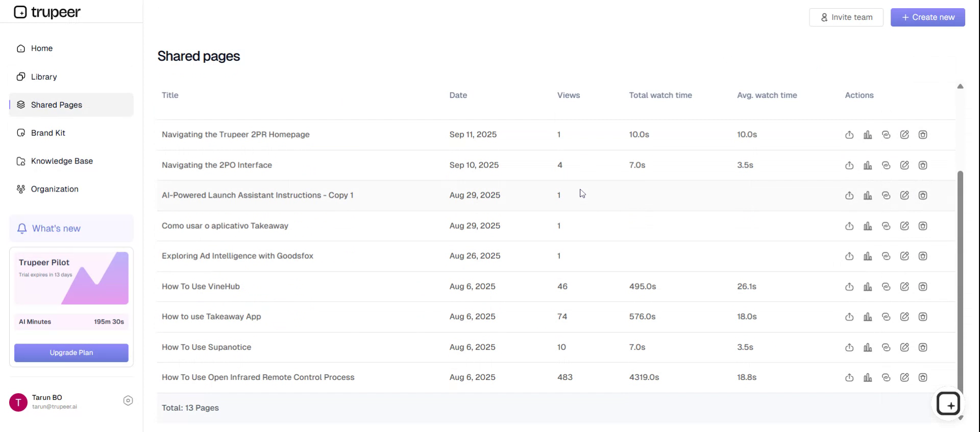Edit the Navigating the Trupeer 2PR Homepage page

(x=904, y=135)
